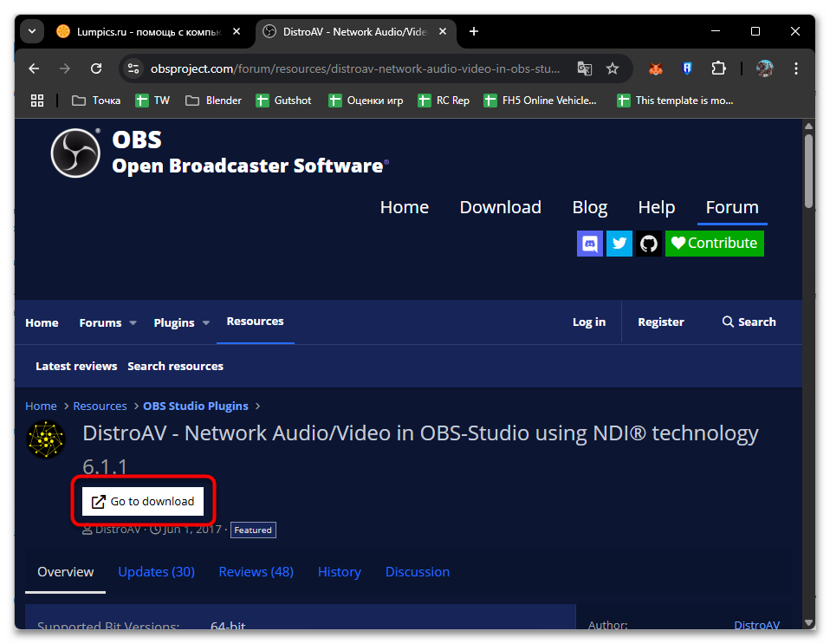Reload the page
The height and width of the screenshot is (644, 830).
96,68
